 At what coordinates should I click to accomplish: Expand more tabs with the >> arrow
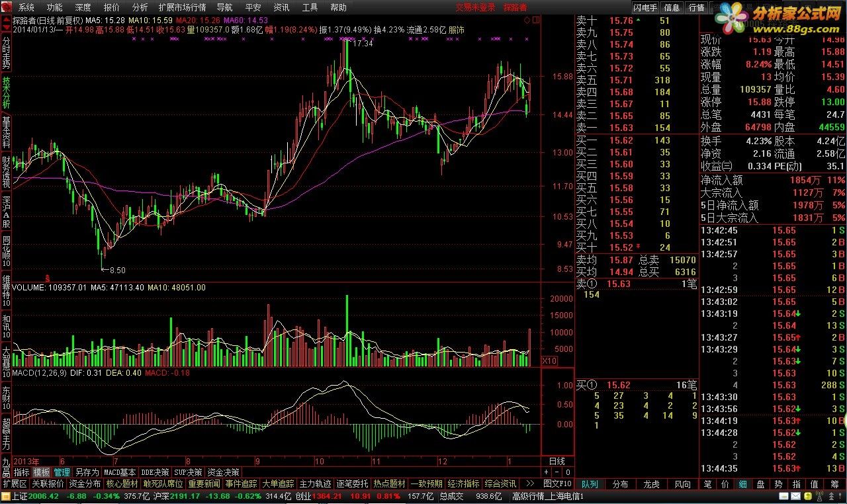point(529,483)
